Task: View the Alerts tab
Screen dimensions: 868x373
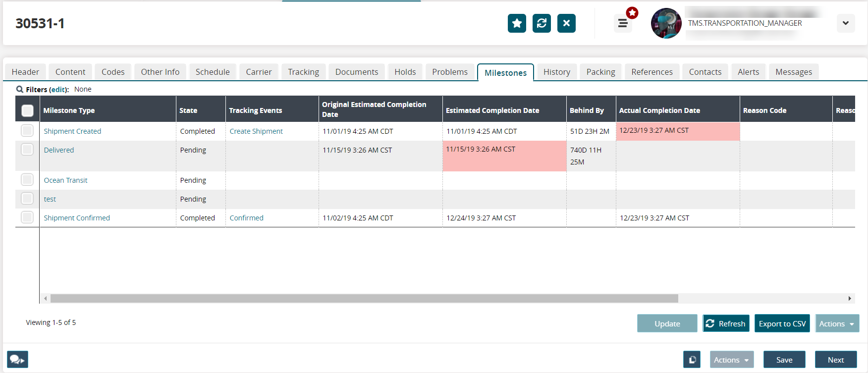Action: [x=748, y=72]
